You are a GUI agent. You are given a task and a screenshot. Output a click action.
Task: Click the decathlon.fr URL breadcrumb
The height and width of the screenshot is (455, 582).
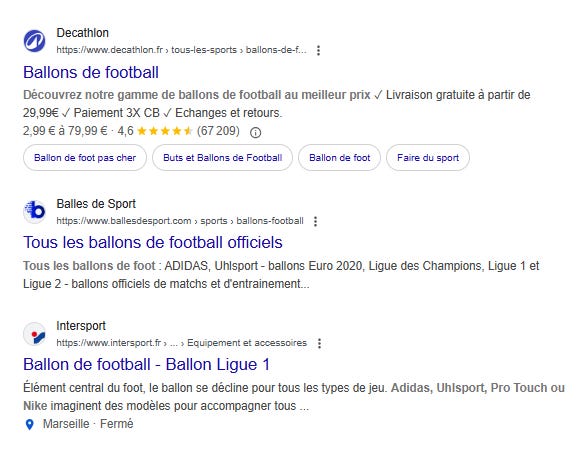pyautogui.click(x=182, y=50)
